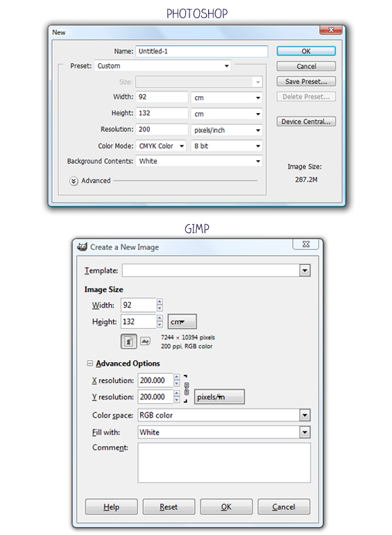
Task: Click Device Central button
Action: [x=306, y=122]
